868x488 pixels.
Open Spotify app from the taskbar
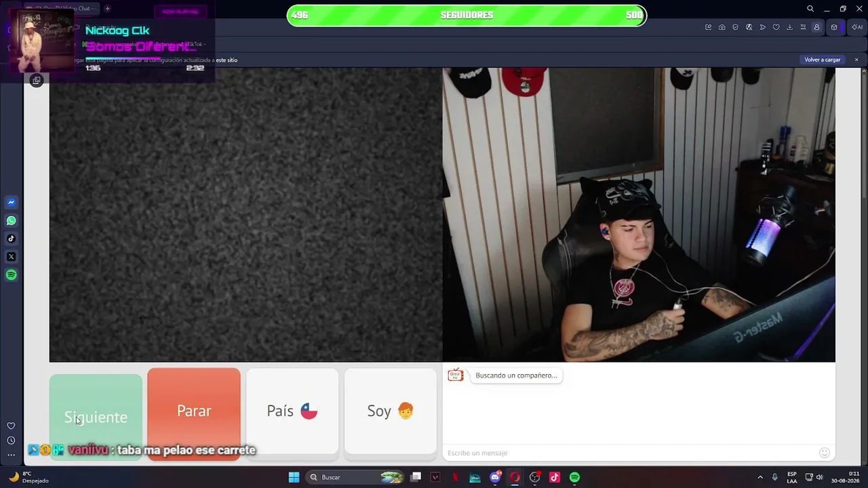574,477
